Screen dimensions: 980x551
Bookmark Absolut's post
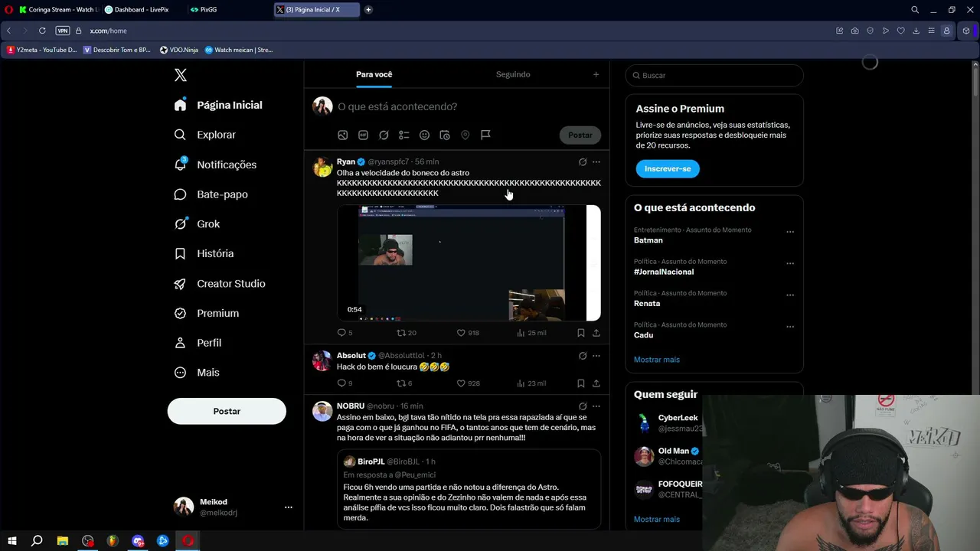[581, 383]
